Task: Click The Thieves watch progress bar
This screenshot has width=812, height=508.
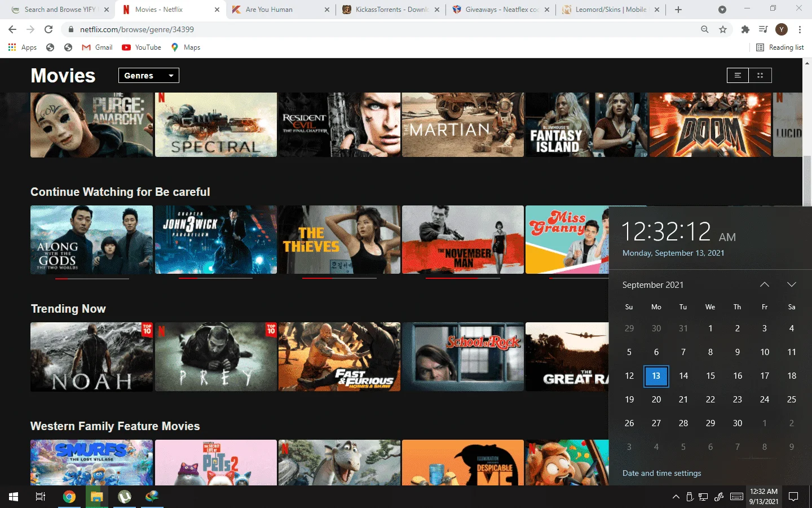Action: [339, 278]
